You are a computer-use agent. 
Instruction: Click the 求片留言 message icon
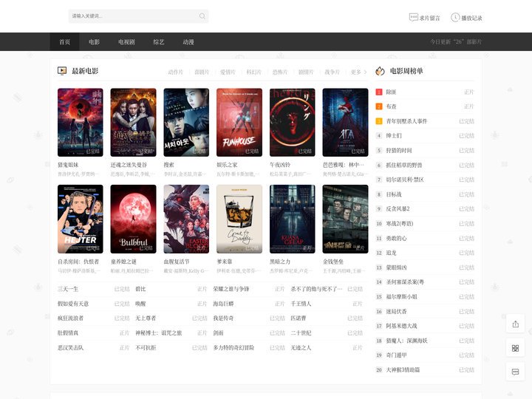(414, 17)
